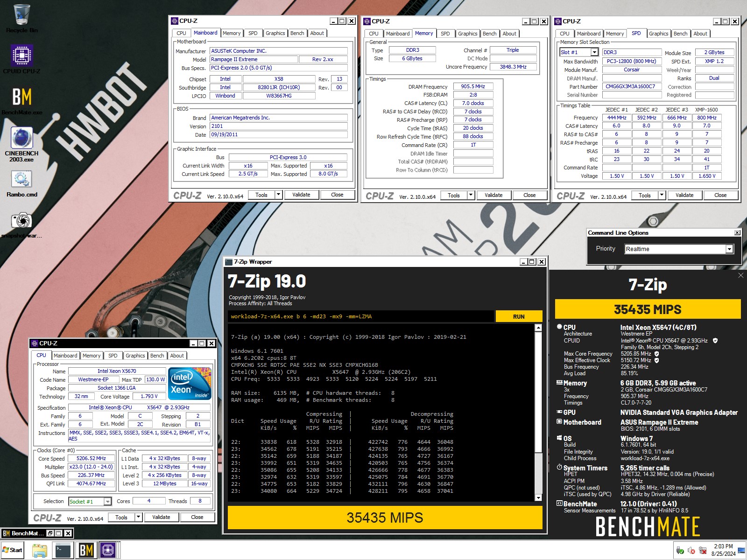Click the yellow RUN button in 7-Zip Wrapper
This screenshot has height=560, width=747.
[x=519, y=316]
